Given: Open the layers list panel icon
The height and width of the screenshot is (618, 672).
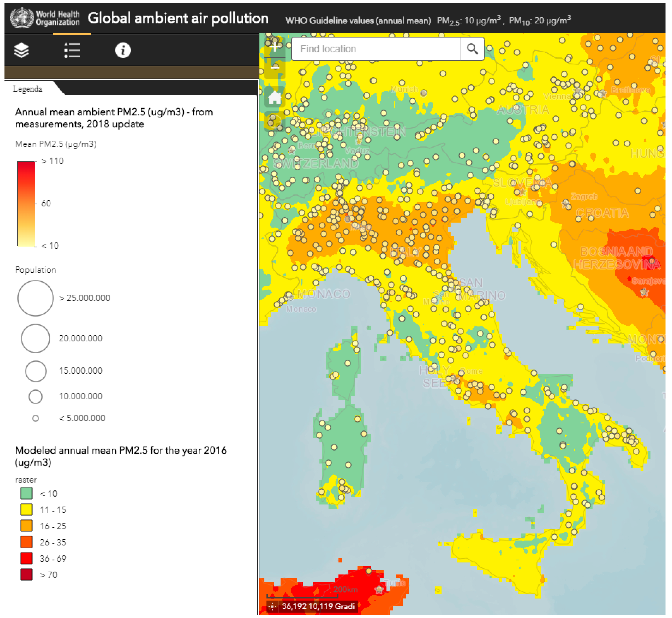Looking at the screenshot, I should [21, 51].
